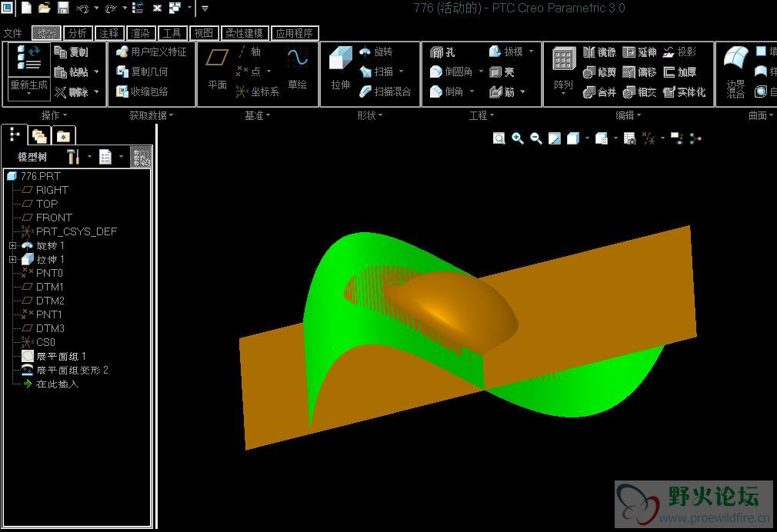The height and width of the screenshot is (532, 777).
Task: Click 粘贴 paste in the operations group
Action: pyautogui.click(x=71, y=71)
